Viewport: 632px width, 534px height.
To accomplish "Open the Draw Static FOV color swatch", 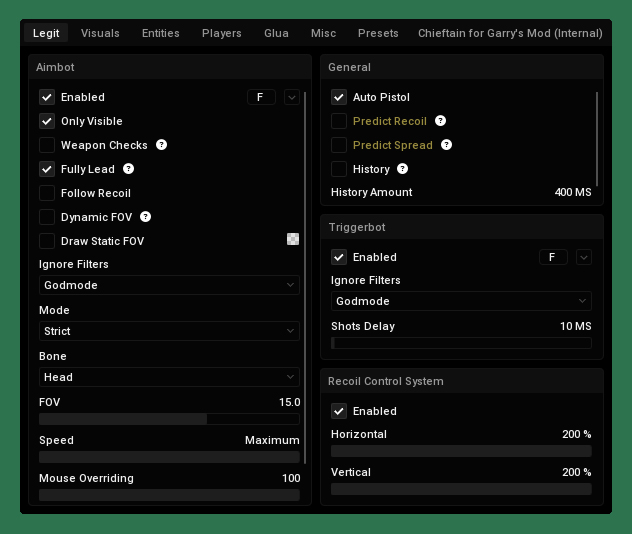I will tap(293, 240).
